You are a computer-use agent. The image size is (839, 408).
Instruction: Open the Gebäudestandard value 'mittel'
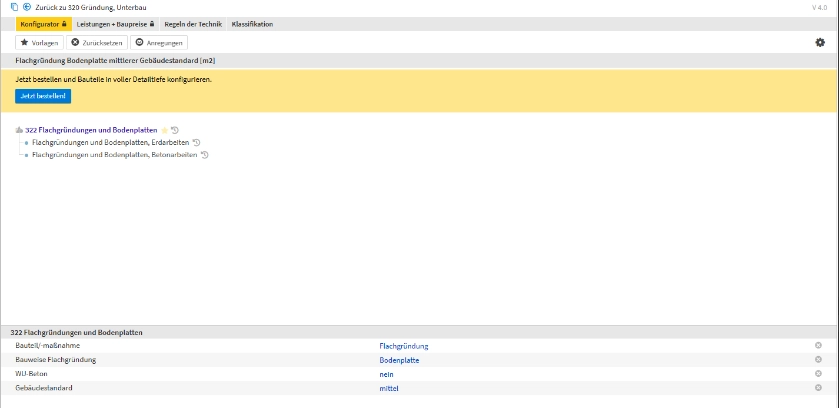click(389, 388)
